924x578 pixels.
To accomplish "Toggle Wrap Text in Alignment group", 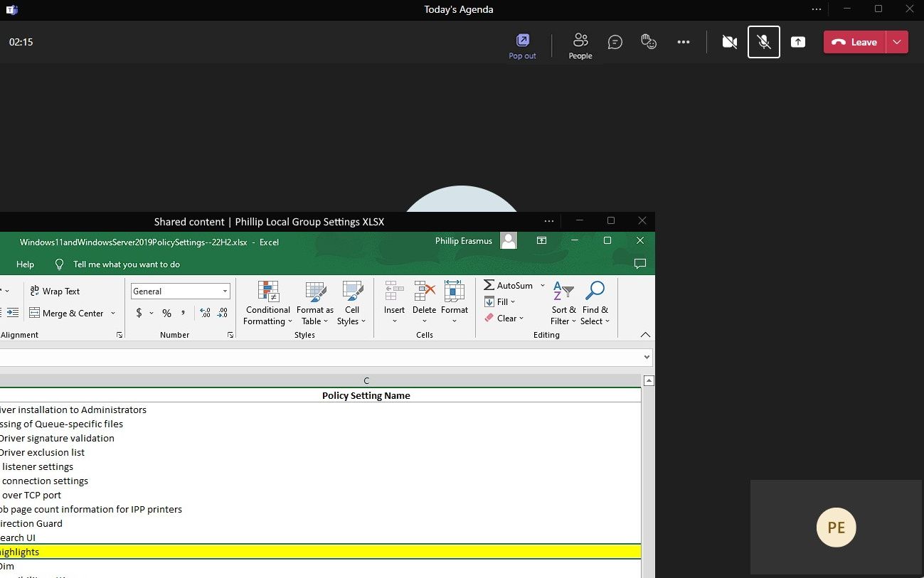I will (x=55, y=291).
